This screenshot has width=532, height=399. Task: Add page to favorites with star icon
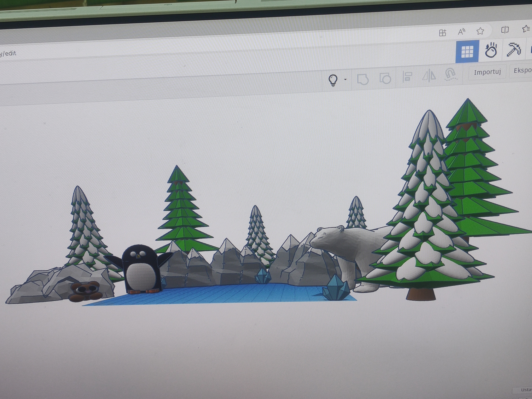(x=480, y=31)
